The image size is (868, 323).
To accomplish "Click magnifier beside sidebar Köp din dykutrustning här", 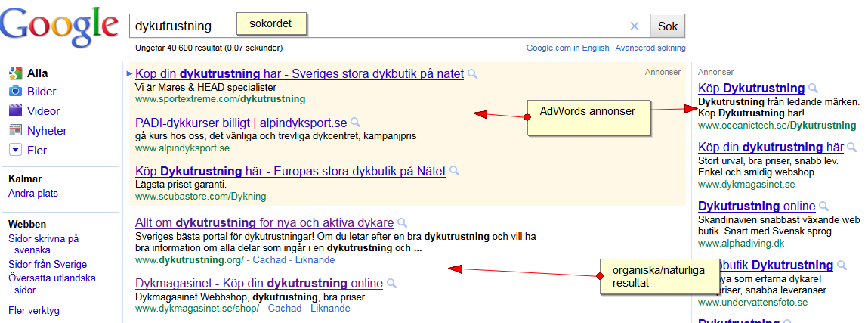I will pyautogui.click(x=852, y=148).
